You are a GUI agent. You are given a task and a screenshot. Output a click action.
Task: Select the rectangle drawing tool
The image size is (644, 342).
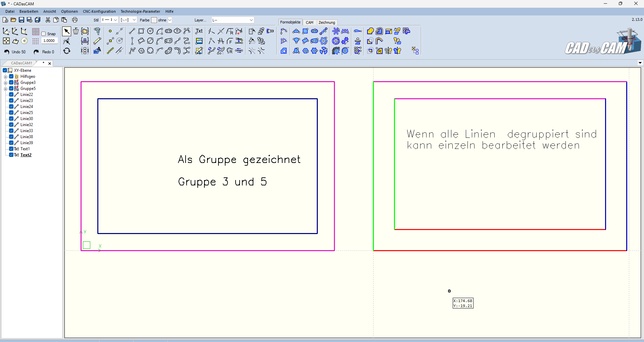[141, 31]
